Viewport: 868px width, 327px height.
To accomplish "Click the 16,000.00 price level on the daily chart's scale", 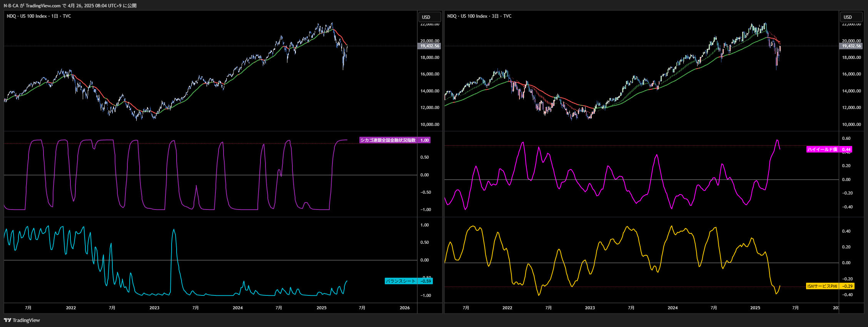I will click(x=430, y=74).
